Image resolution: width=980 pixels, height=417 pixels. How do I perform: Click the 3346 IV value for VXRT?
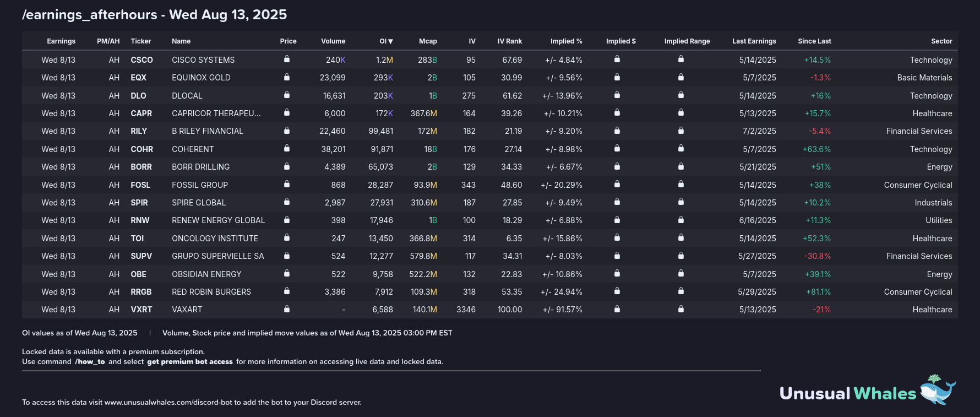[x=466, y=310]
